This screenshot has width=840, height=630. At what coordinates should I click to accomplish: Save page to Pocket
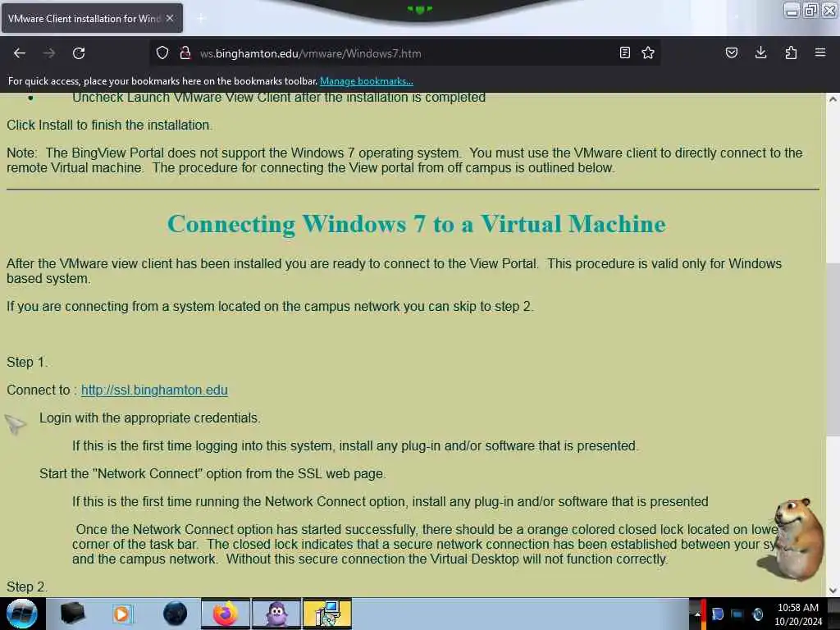pos(732,52)
